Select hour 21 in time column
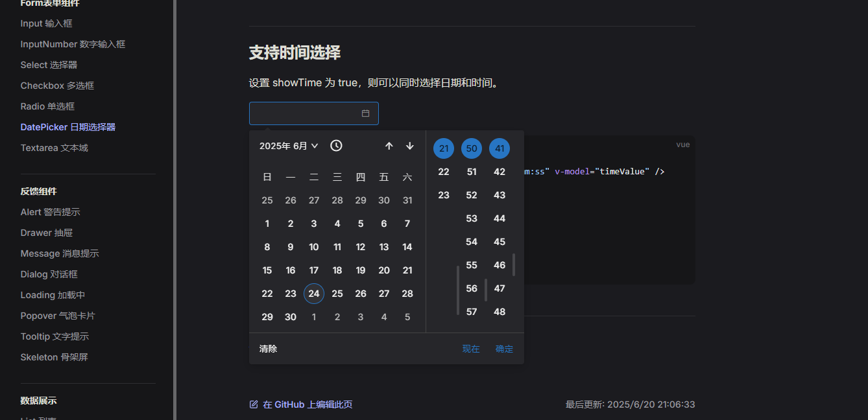The width and height of the screenshot is (868, 420). tap(444, 148)
